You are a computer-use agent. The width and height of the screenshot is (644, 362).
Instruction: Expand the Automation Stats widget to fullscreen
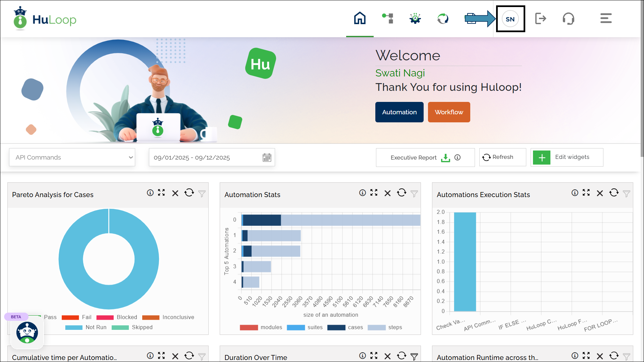374,193
